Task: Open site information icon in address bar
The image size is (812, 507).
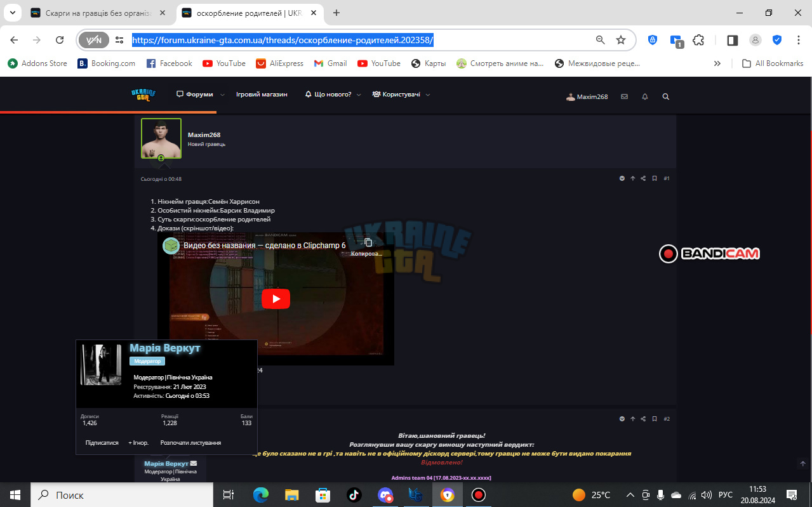Action: coord(119,40)
